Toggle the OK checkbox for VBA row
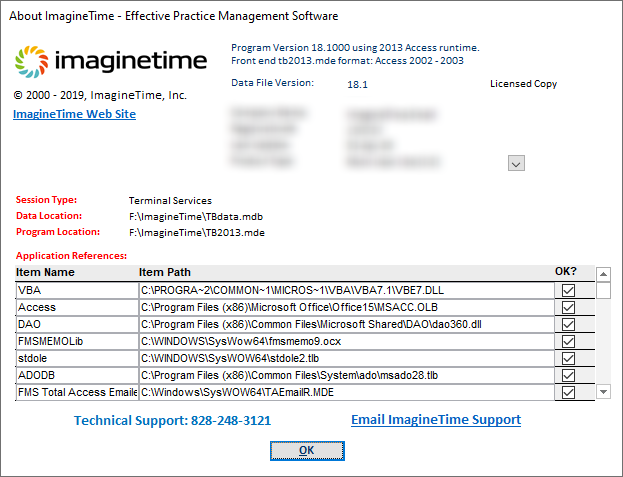 (568, 290)
